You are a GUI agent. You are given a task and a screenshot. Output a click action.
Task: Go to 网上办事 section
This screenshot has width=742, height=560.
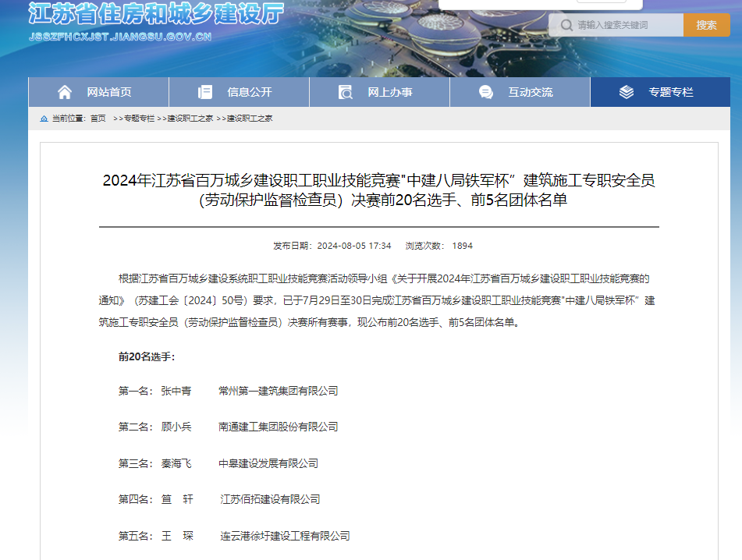click(x=390, y=92)
